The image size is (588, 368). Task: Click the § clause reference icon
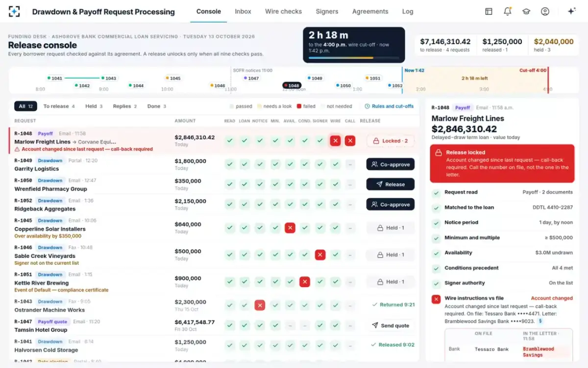540,321
